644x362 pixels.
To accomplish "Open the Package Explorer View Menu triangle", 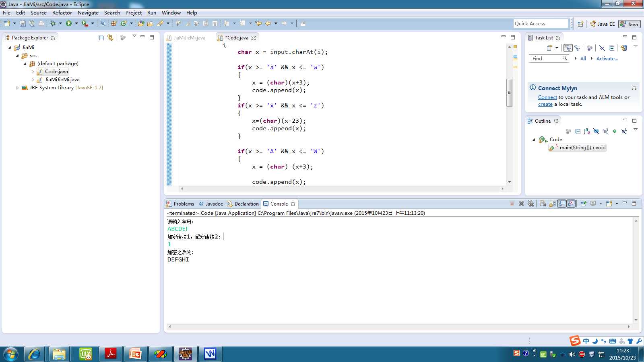I will [x=134, y=37].
